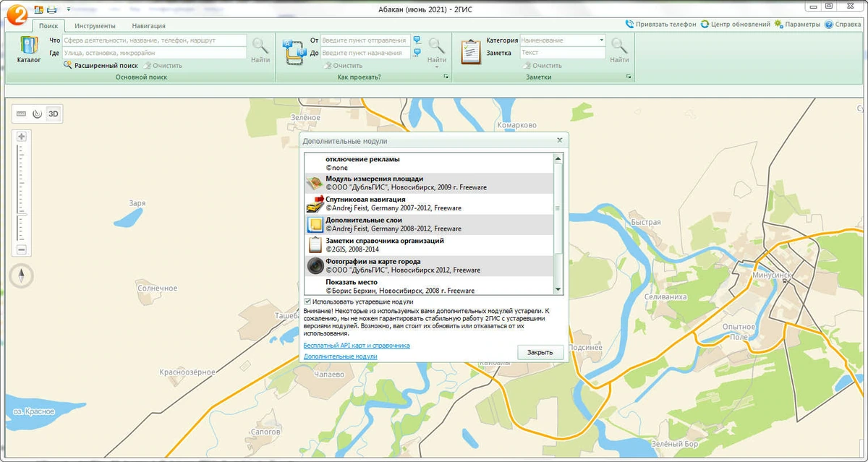Click the Заметка text input field
Image resolution: width=868 pixels, height=462 pixels.
click(x=563, y=53)
